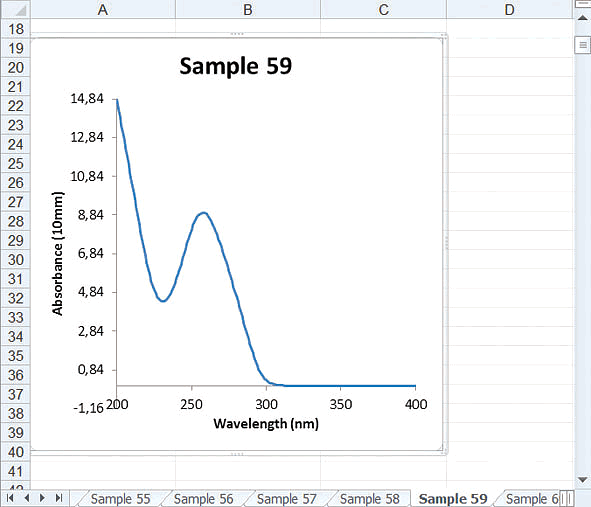Switch to Sample 58 sheet tab
Image resolution: width=591 pixels, height=507 pixels.
[369, 499]
